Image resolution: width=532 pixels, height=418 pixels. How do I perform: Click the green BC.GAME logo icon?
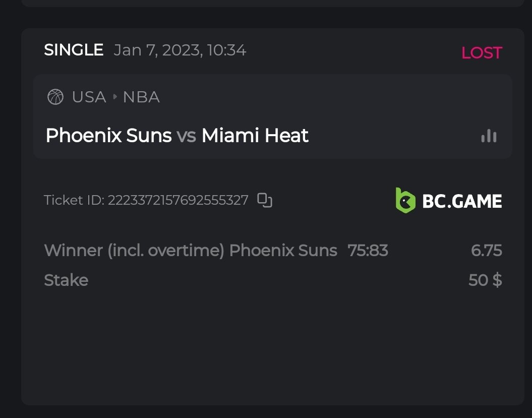[405, 201]
